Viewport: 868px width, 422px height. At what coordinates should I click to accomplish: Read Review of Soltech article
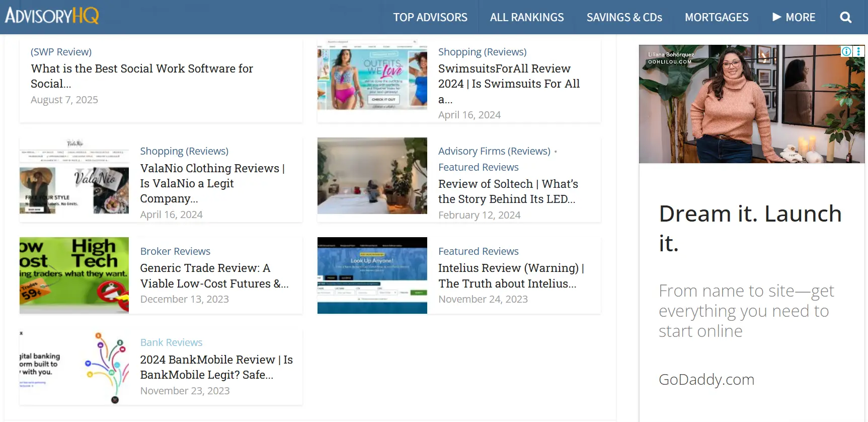coord(508,191)
